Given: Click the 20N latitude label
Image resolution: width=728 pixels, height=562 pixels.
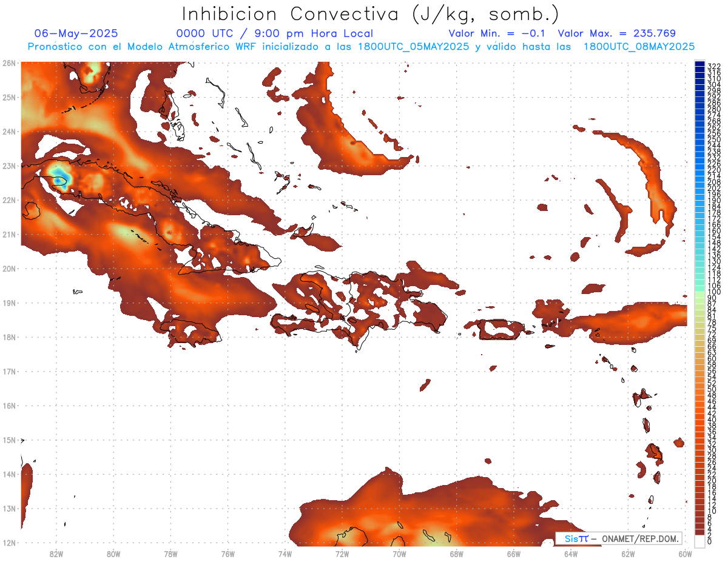Looking at the screenshot, I should [x=8, y=269].
